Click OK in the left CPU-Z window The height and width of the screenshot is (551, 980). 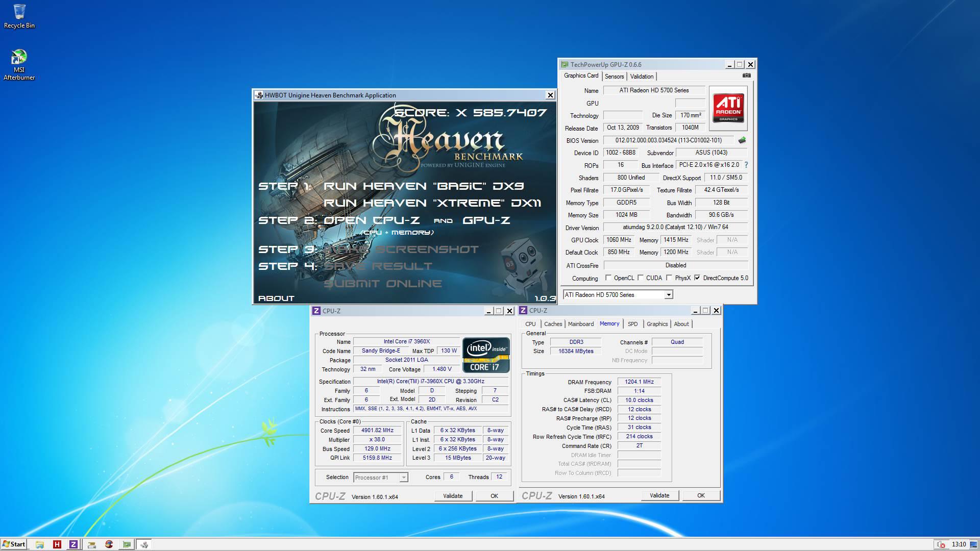pyautogui.click(x=494, y=496)
